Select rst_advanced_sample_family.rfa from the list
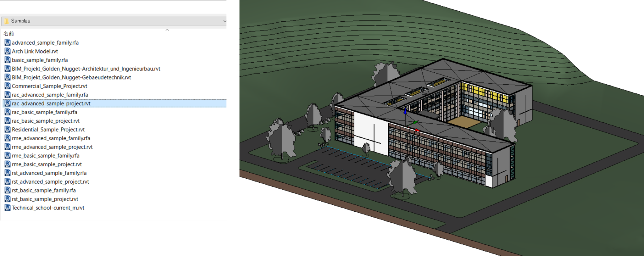The width and height of the screenshot is (644, 256). (49, 173)
